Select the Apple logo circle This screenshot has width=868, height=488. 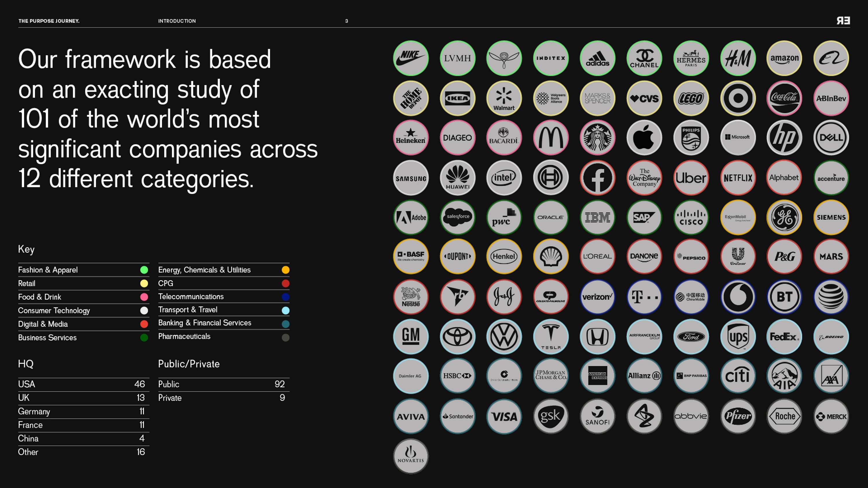(x=644, y=138)
